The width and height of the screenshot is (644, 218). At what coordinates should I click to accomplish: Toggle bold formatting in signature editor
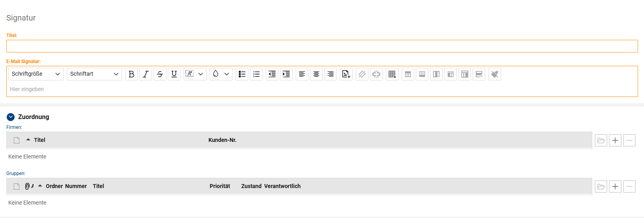click(131, 74)
